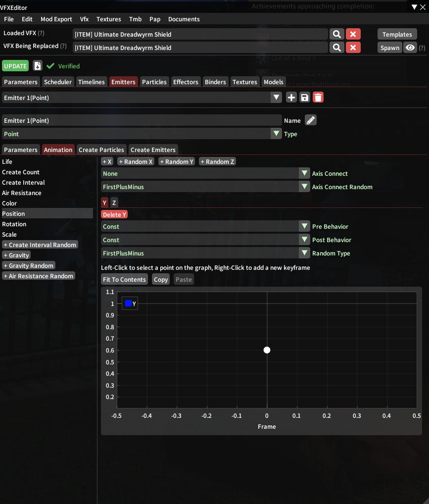Open the Create Emitters sub-tab
Screen dimensions: 429x504
153,150
